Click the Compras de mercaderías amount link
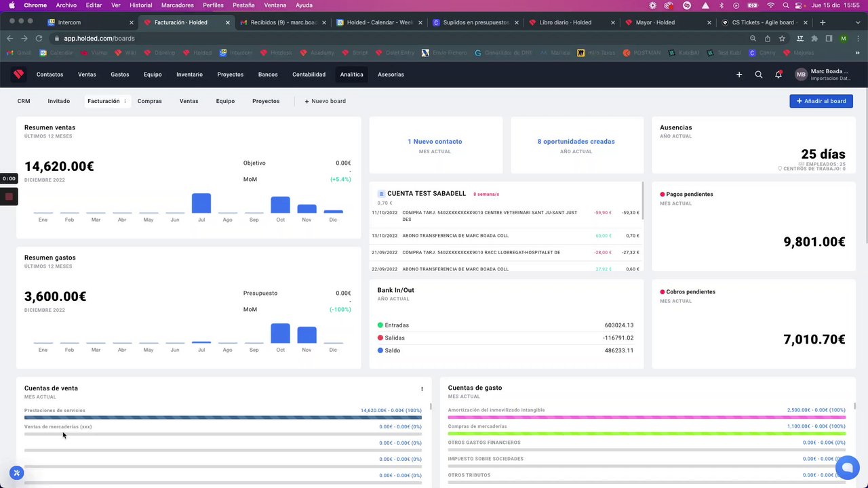Screen dimensions: 868x488 816,426
